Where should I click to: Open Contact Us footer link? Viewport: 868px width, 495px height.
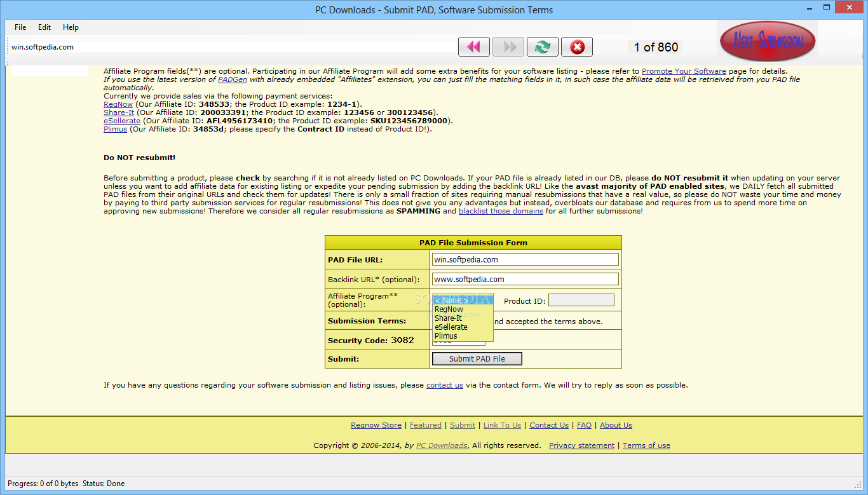[x=549, y=425]
